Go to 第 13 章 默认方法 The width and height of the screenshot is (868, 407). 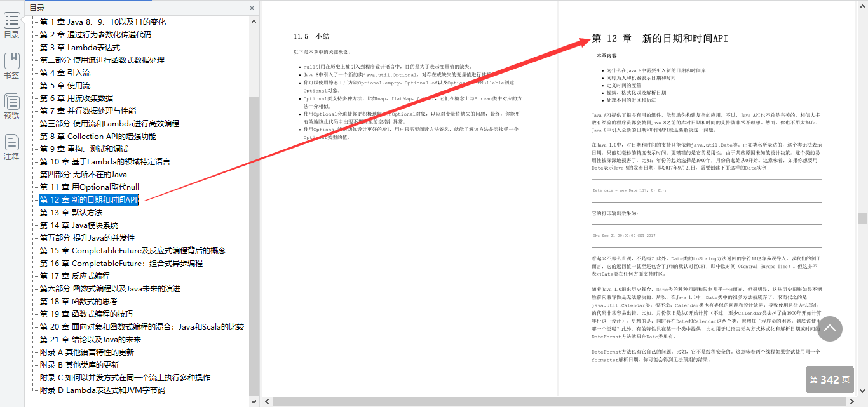point(71,212)
